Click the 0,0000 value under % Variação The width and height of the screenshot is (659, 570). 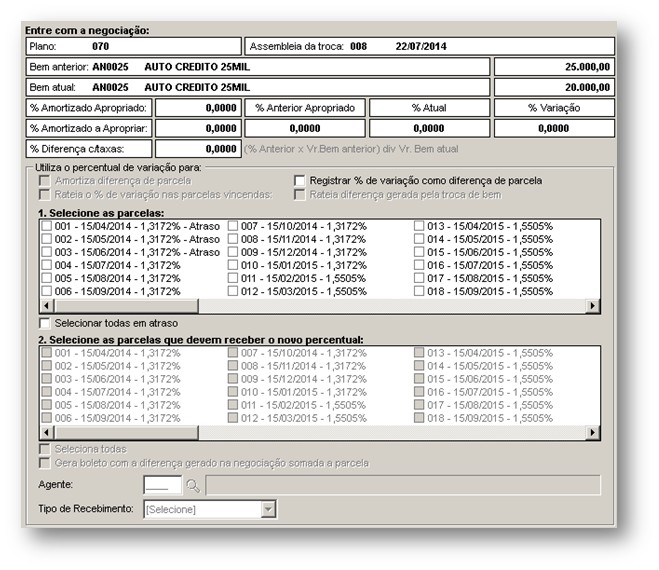(554, 129)
